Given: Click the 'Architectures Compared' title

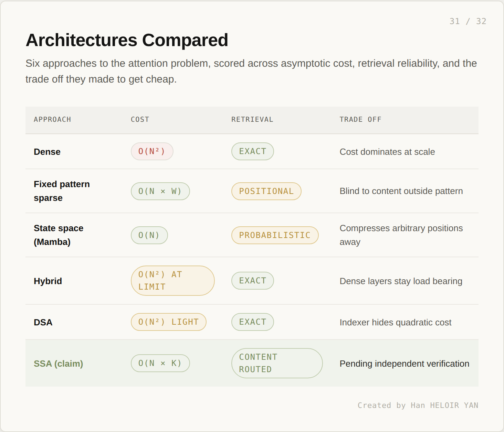Looking at the screenshot, I should tap(127, 40).
